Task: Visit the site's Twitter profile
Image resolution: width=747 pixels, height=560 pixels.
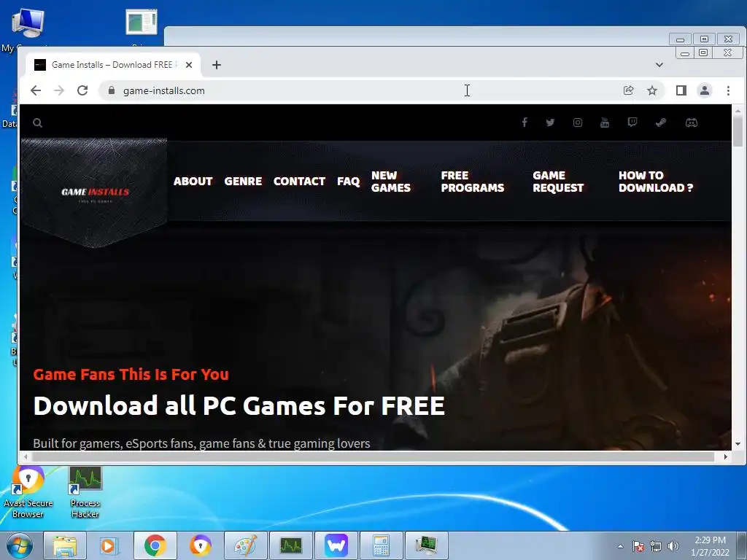Action: coord(550,122)
